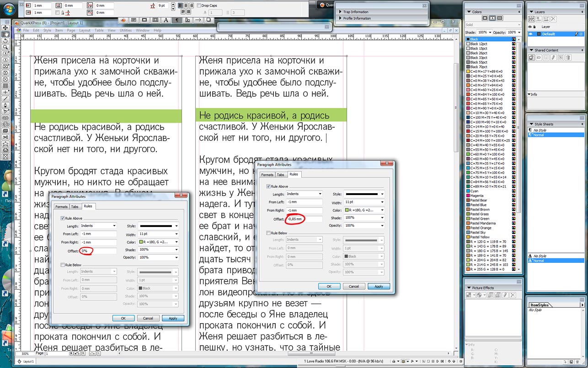Viewport: 588px width, 368px height.
Task: Toggle lock to baseline grid checkbox
Action: pyautogui.click(x=57, y=13)
